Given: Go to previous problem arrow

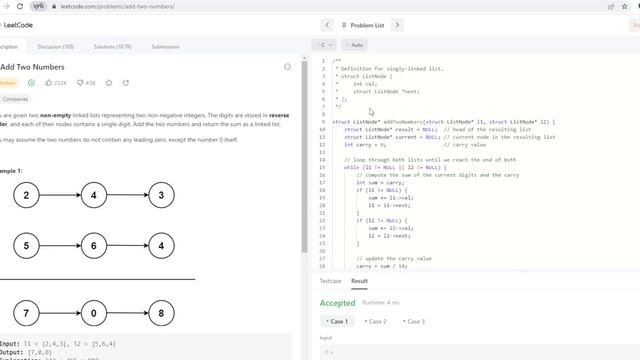Looking at the screenshot, I should point(327,25).
